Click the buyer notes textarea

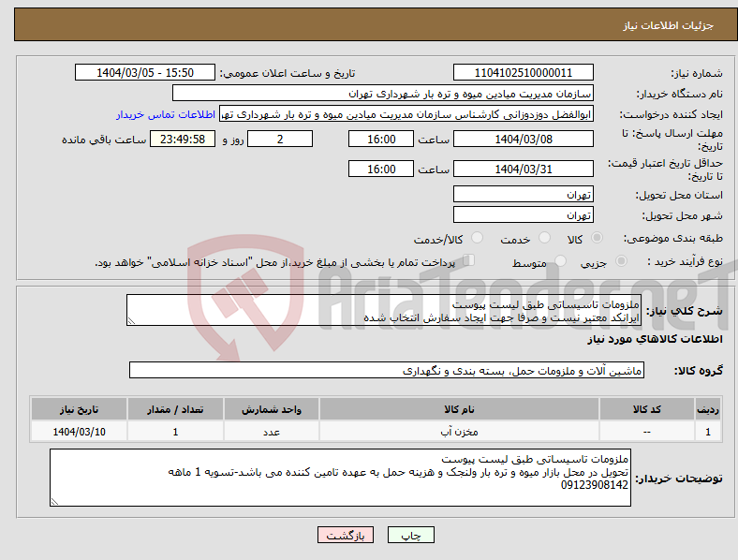340,478
